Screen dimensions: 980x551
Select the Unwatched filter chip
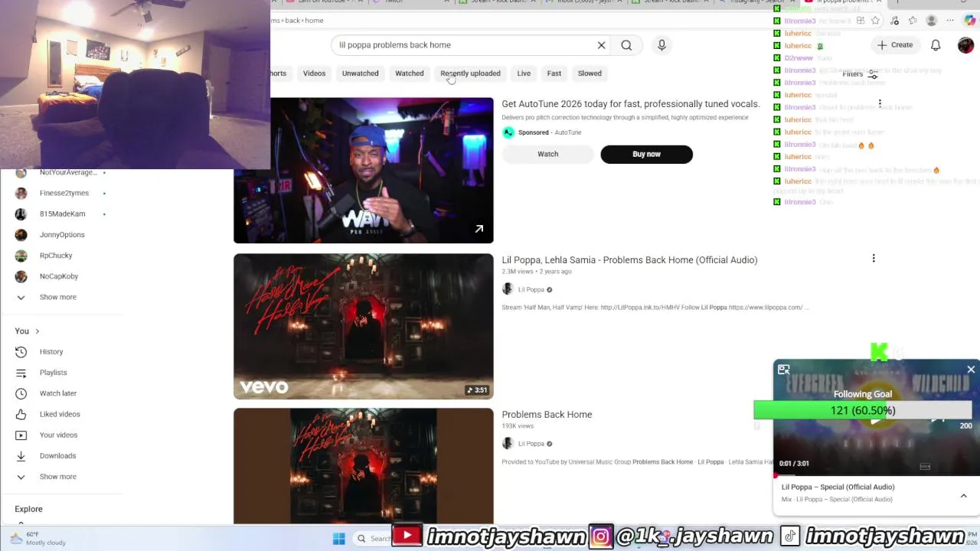[x=360, y=73]
